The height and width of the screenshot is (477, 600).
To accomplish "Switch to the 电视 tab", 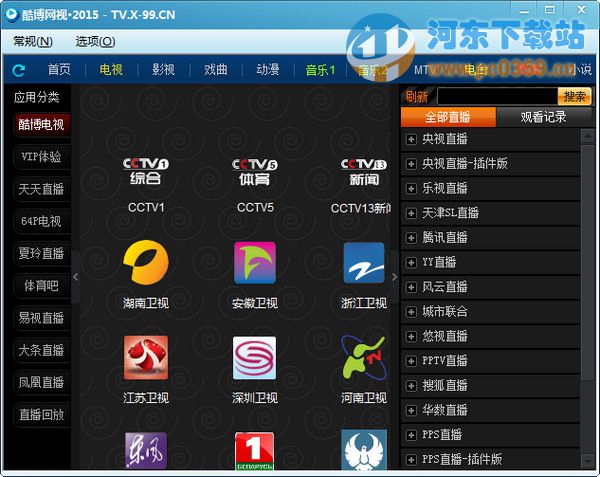I will [111, 70].
